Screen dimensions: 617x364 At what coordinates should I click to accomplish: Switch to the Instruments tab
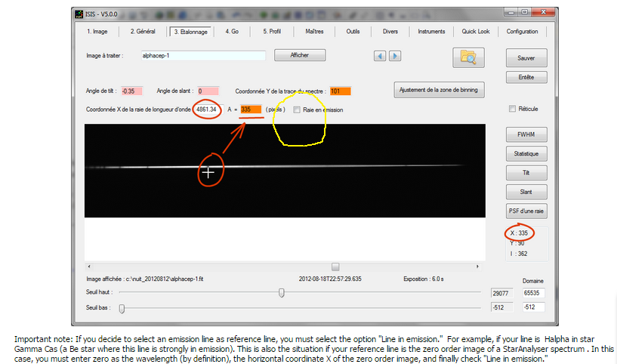(x=431, y=32)
